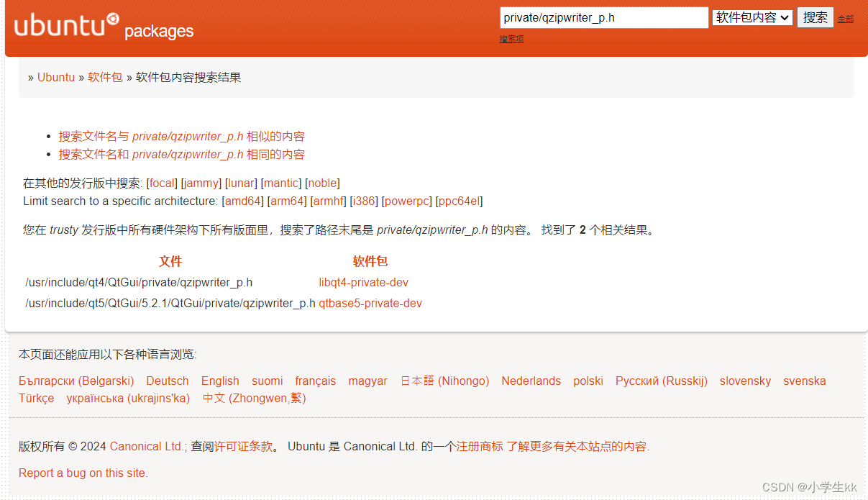Switch language to slovensky
The width and height of the screenshot is (868, 500).
pyautogui.click(x=746, y=381)
